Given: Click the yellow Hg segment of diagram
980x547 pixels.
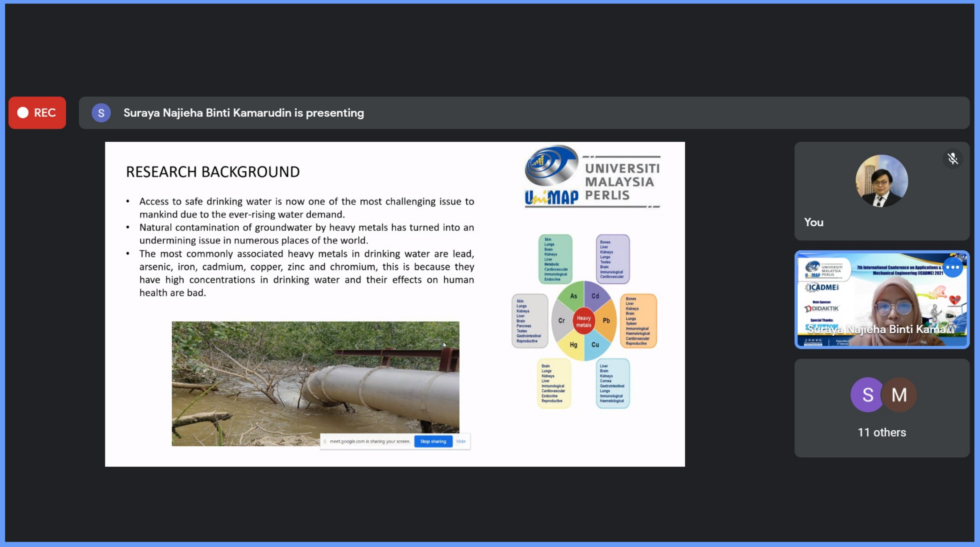Looking at the screenshot, I should (x=573, y=345).
